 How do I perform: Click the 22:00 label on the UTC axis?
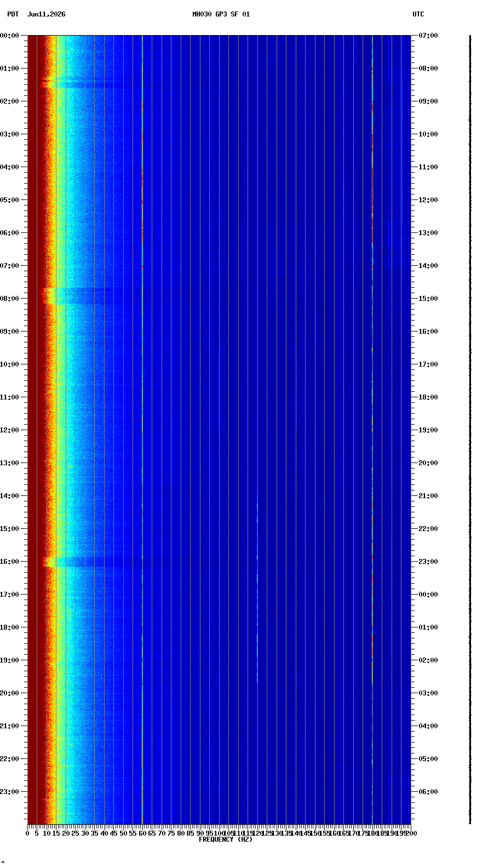click(428, 529)
